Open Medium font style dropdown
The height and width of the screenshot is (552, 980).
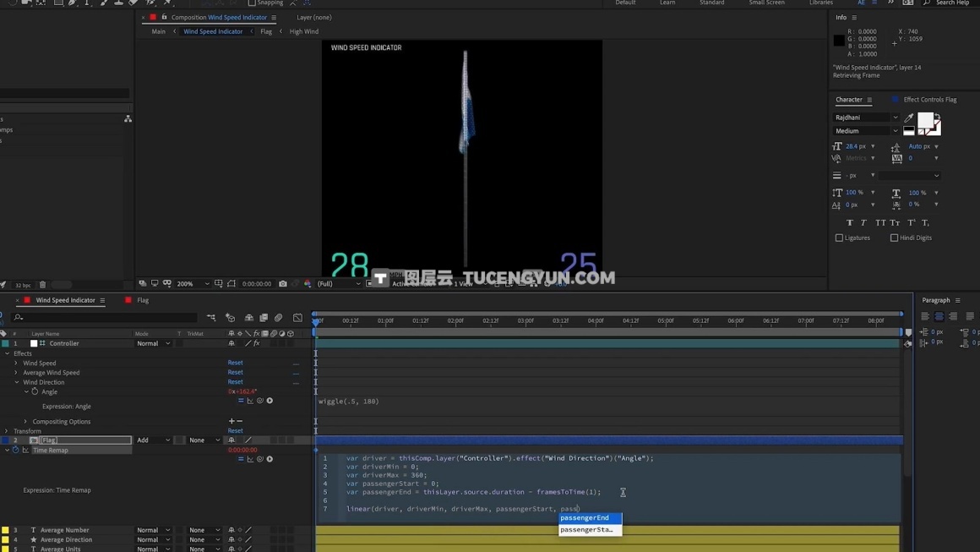click(x=866, y=131)
